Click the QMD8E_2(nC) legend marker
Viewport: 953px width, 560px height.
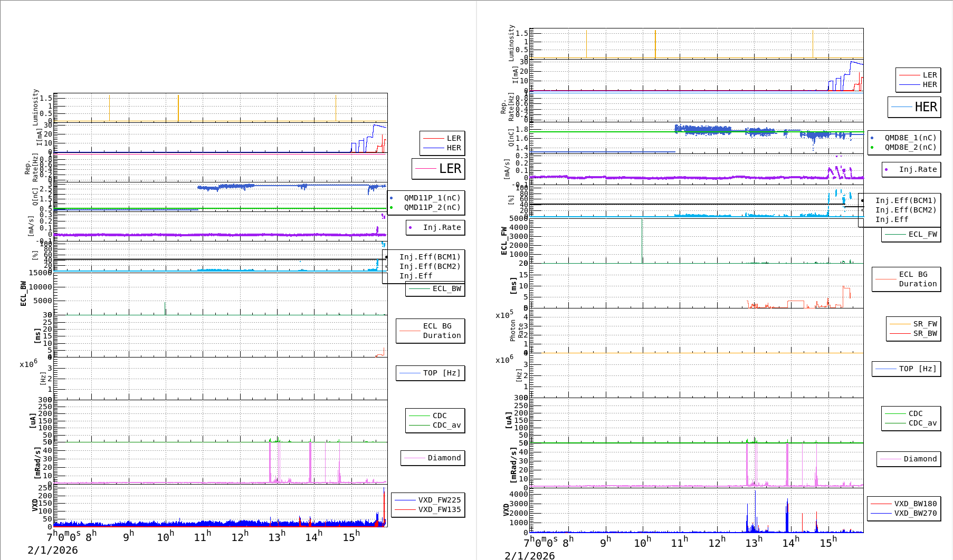pyautogui.click(x=872, y=147)
